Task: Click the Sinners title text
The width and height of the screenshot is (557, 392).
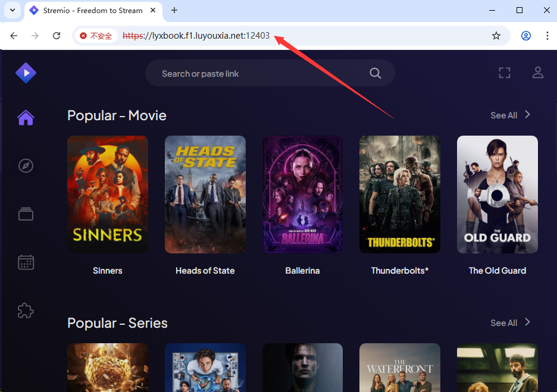Action: pos(108,271)
